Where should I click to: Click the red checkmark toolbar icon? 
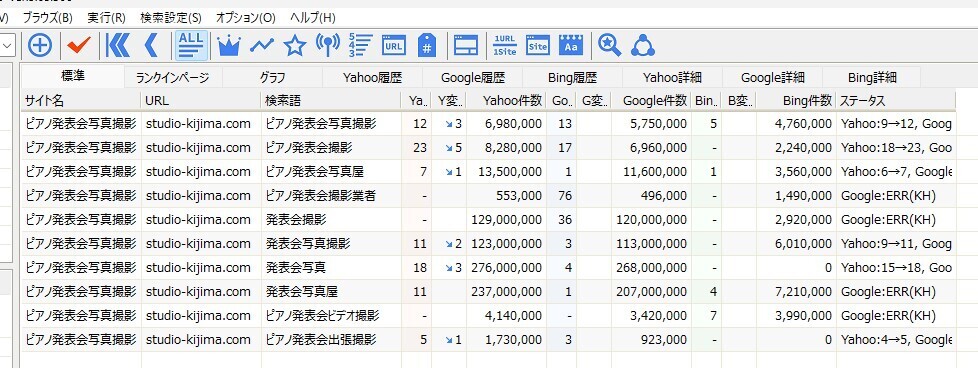tap(79, 46)
